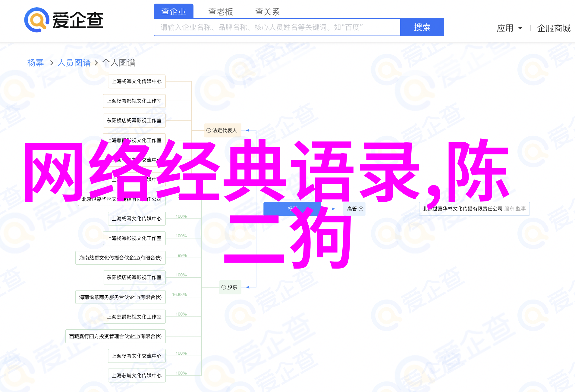The image size is (575, 392).
Task: Click the 爱企查 logo
Action: click(64, 20)
